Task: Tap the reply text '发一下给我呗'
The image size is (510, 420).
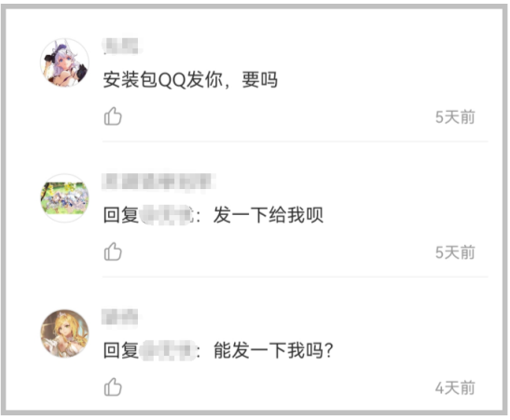Action: pos(268,215)
